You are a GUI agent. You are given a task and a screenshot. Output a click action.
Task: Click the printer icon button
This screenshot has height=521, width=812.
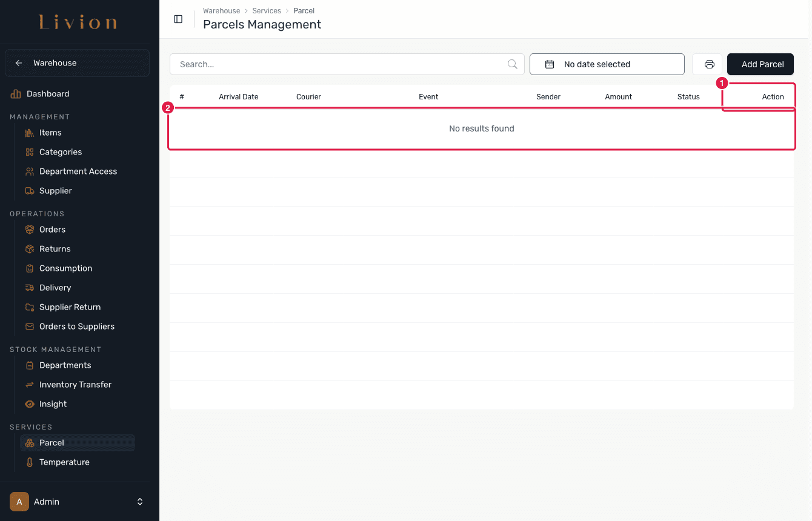[x=709, y=64]
